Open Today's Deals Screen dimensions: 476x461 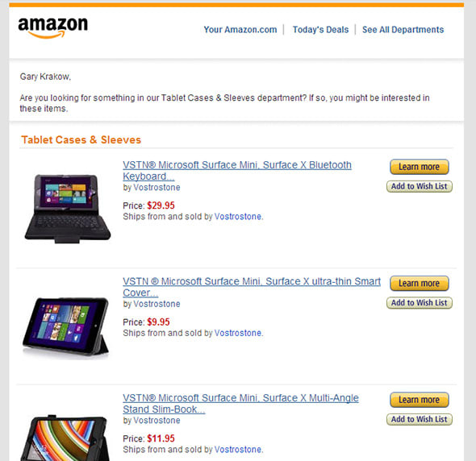pyautogui.click(x=320, y=30)
